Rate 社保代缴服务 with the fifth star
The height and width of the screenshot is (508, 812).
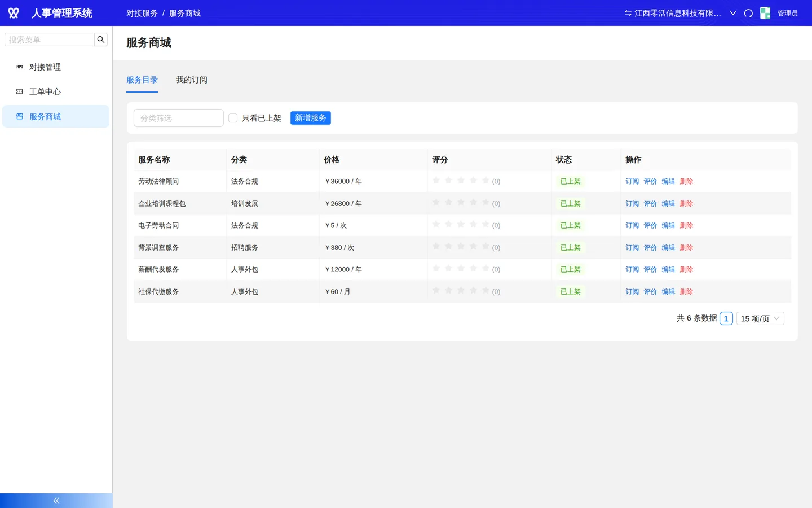point(486,291)
